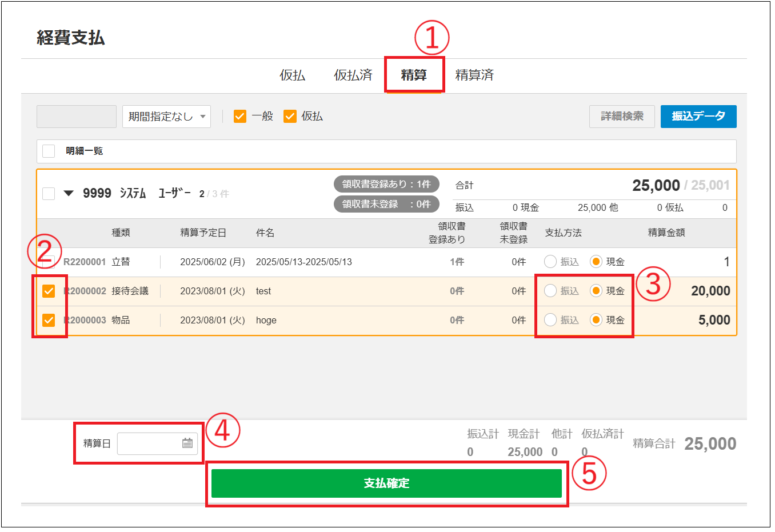Select 現金 for the hoge row

(x=596, y=320)
